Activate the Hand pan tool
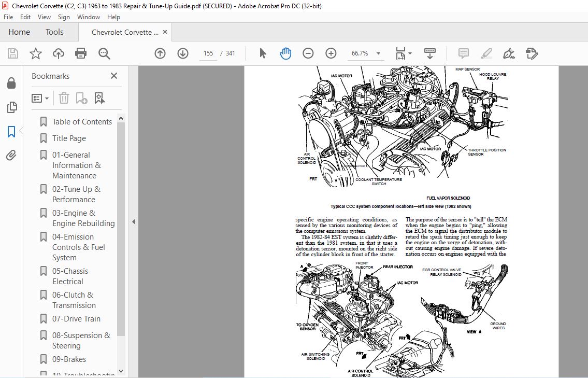 point(285,53)
